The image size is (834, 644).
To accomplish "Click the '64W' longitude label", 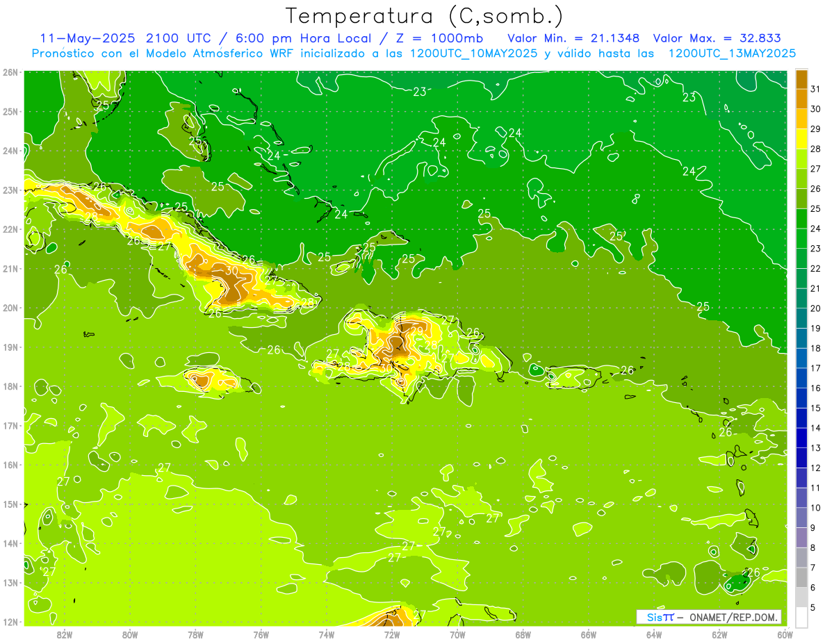I will click(x=654, y=634).
